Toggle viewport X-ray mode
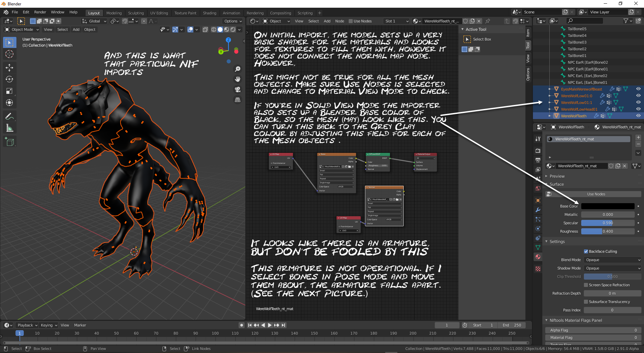644x353 pixels. click(x=205, y=30)
